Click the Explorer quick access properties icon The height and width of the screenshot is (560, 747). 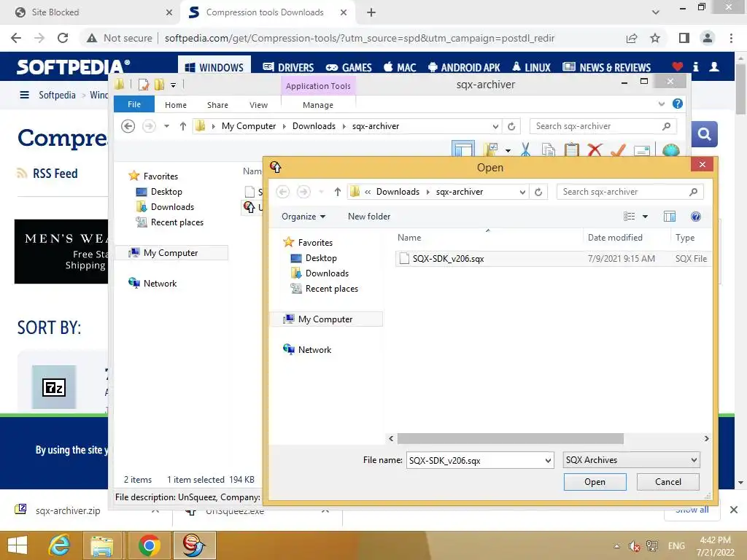click(143, 85)
